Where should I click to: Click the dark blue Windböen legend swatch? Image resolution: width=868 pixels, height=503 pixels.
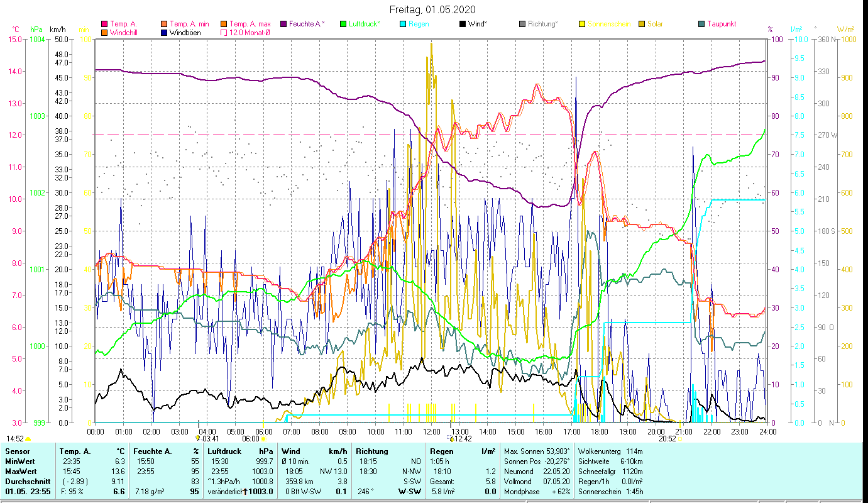coord(165,32)
